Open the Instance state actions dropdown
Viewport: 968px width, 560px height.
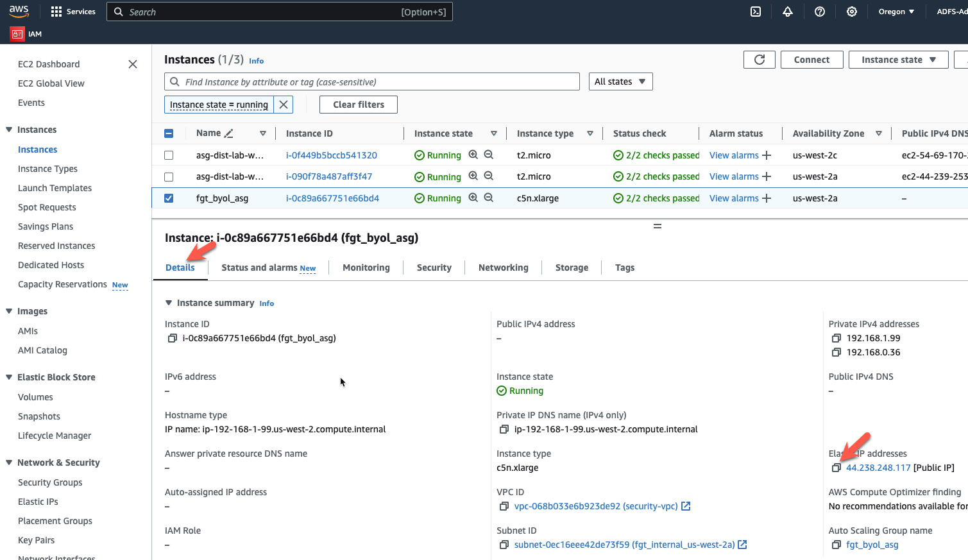[x=899, y=60]
